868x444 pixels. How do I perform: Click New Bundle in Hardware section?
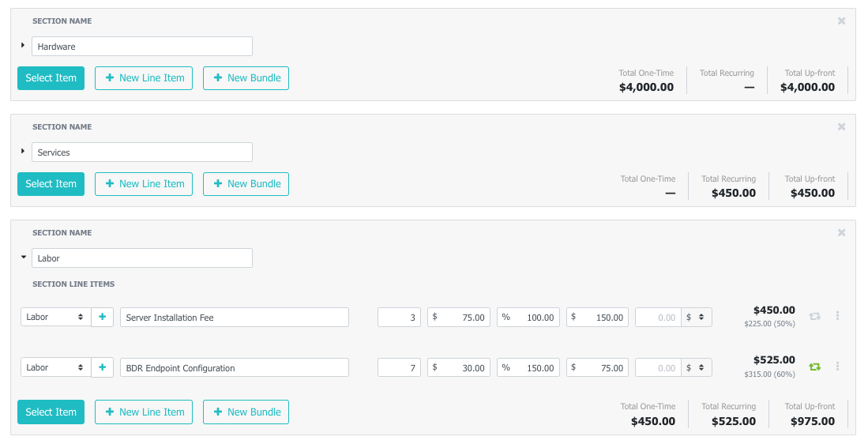click(246, 78)
